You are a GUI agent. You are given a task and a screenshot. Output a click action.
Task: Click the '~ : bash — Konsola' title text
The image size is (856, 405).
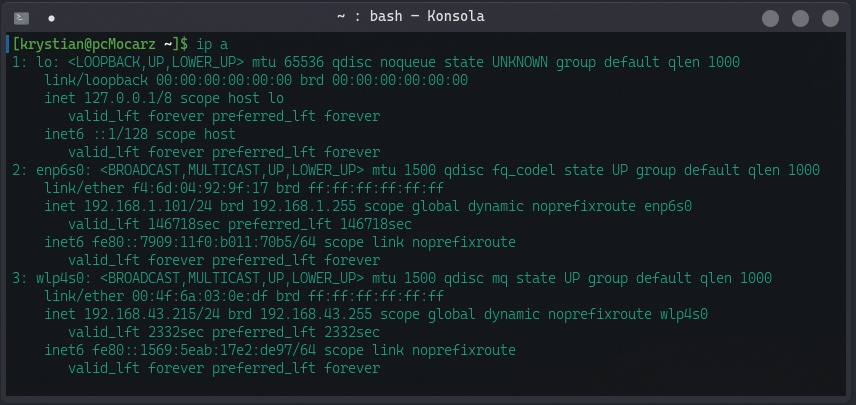click(411, 17)
